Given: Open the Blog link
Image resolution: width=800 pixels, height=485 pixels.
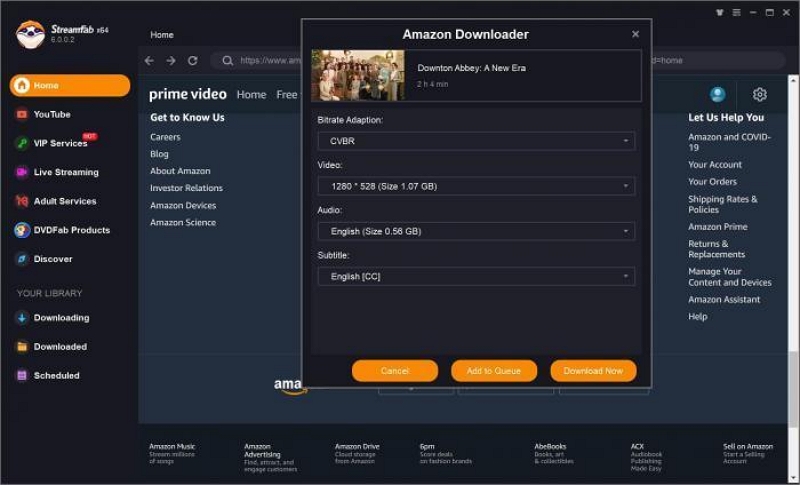Looking at the screenshot, I should (x=159, y=154).
